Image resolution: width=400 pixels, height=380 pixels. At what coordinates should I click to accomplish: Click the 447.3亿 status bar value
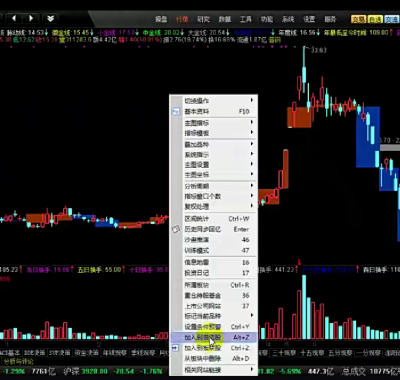tap(320, 371)
